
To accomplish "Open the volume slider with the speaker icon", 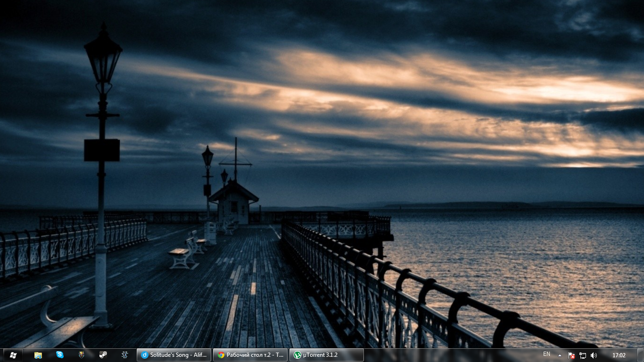I will point(594,355).
